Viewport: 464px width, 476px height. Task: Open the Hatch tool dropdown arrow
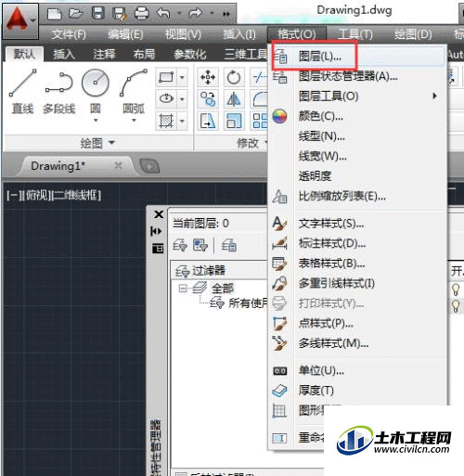coord(182,121)
